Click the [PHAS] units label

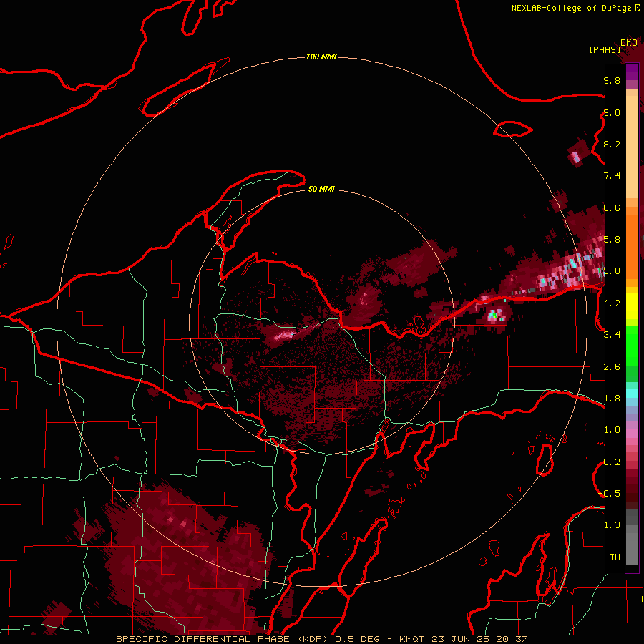605,50
